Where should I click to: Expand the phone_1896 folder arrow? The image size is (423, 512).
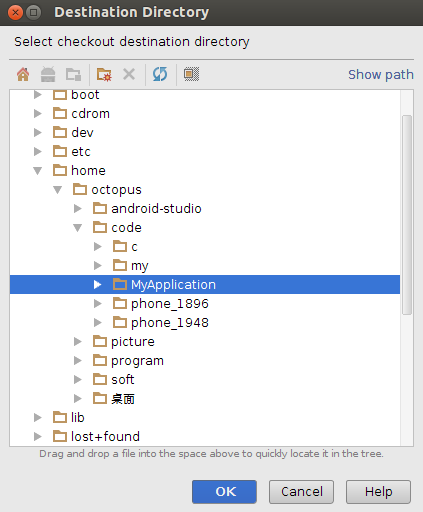point(98,304)
